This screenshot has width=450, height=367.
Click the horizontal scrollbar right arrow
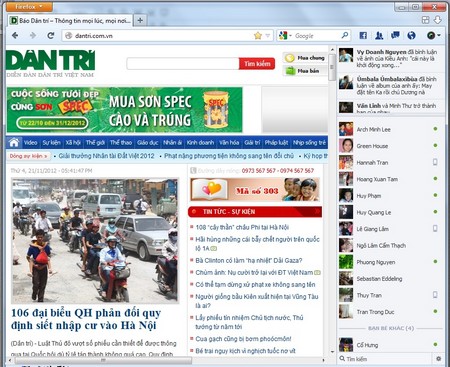point(324,360)
